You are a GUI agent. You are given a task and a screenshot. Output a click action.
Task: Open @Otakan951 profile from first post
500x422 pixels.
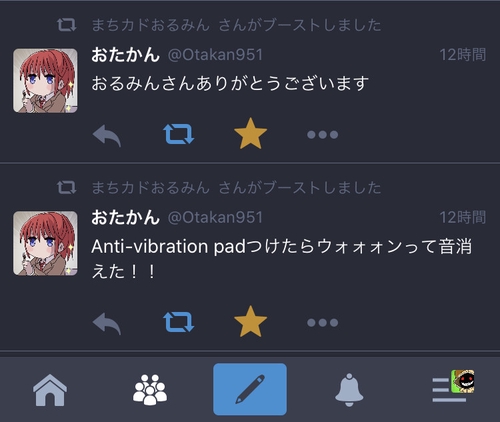click(x=215, y=55)
